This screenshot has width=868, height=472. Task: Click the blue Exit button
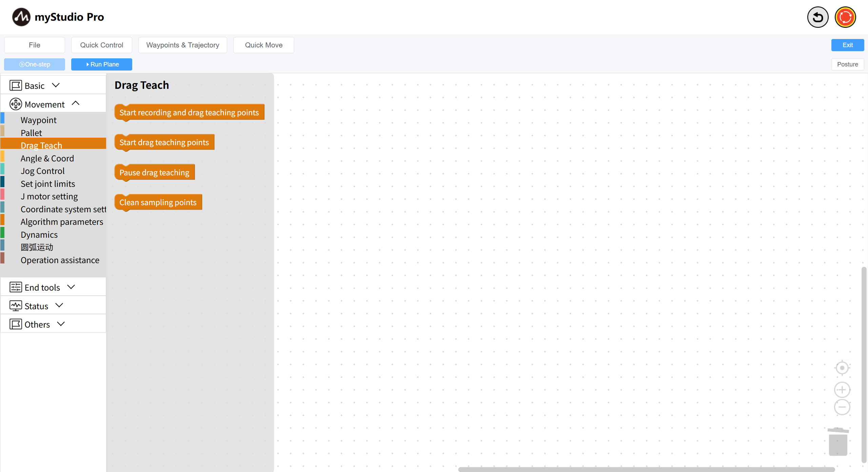(x=847, y=45)
